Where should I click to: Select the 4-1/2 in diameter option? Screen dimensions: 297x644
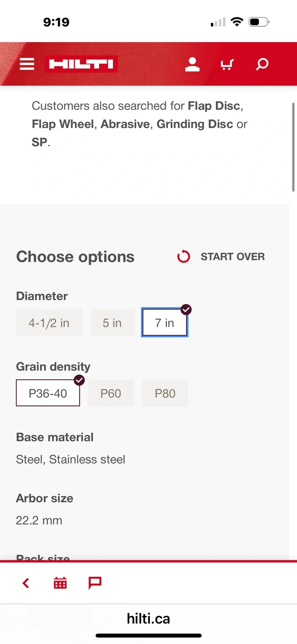click(49, 322)
